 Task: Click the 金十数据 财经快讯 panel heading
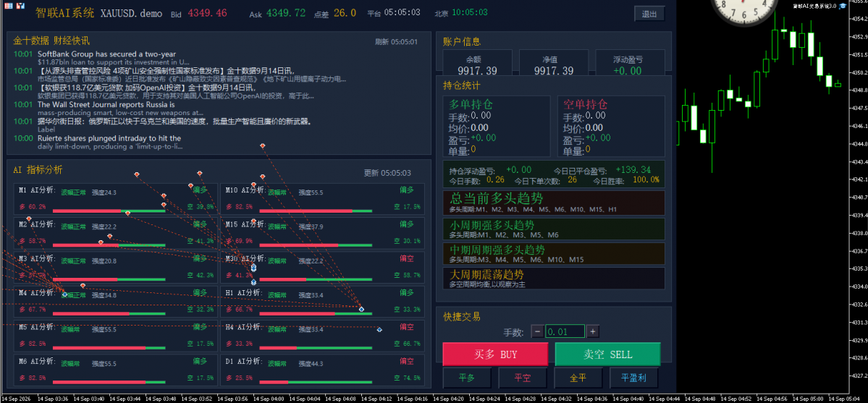pos(51,41)
